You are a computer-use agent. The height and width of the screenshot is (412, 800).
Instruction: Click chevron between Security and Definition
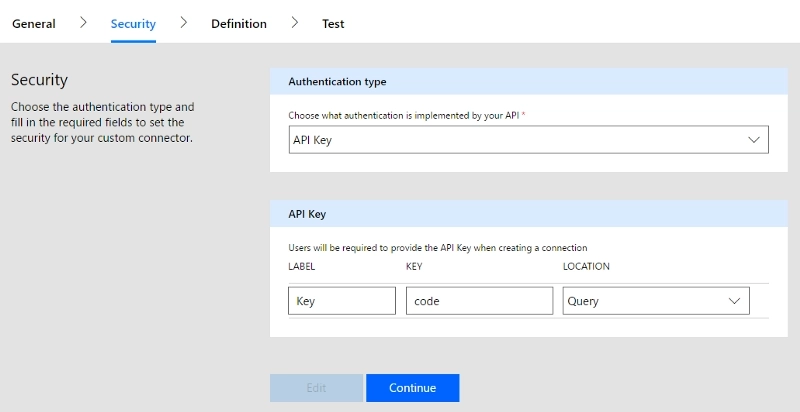tap(184, 22)
